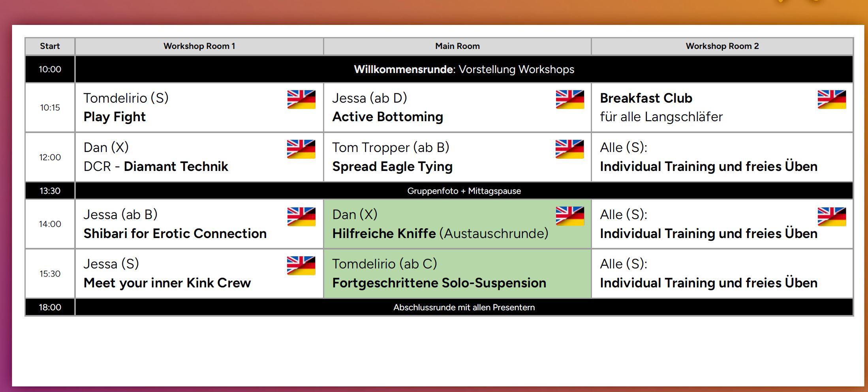Click flag icon in 14:00 Workshop Room 2 cell

click(832, 216)
